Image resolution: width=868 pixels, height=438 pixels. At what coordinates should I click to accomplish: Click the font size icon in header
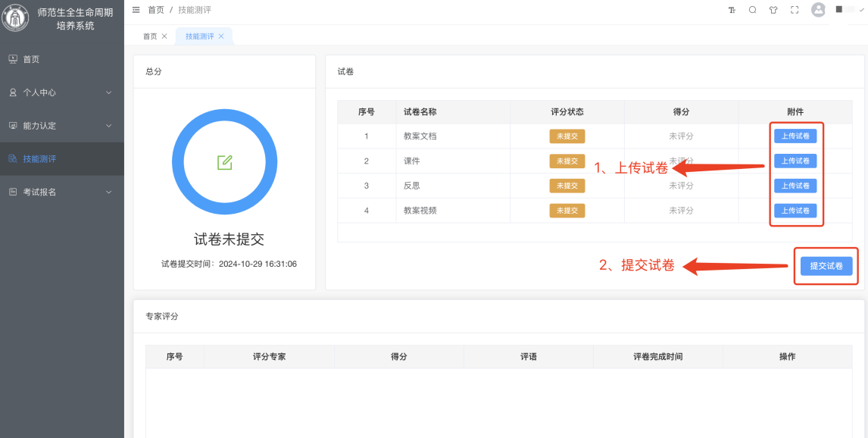click(x=732, y=10)
